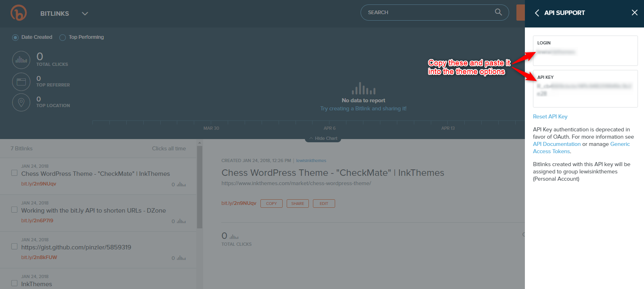Open Working with the bit.ly API bitlink
Screen dimensions: 644x289
pyautogui.click(x=94, y=211)
